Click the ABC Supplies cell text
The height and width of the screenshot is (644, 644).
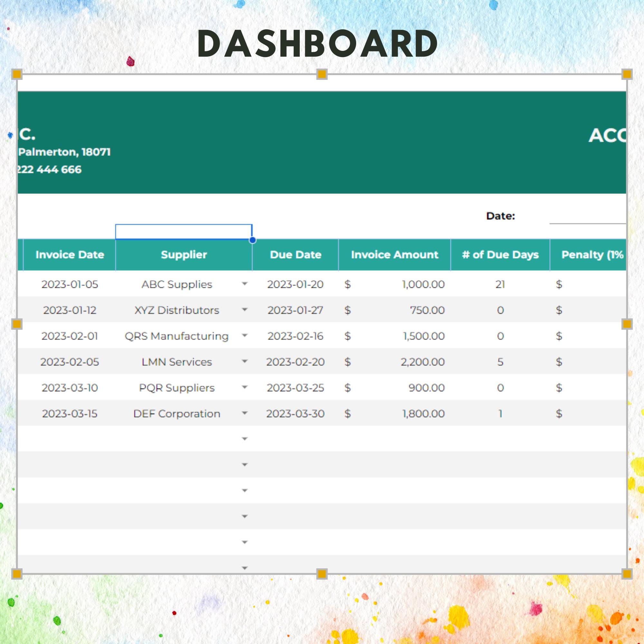[177, 284]
